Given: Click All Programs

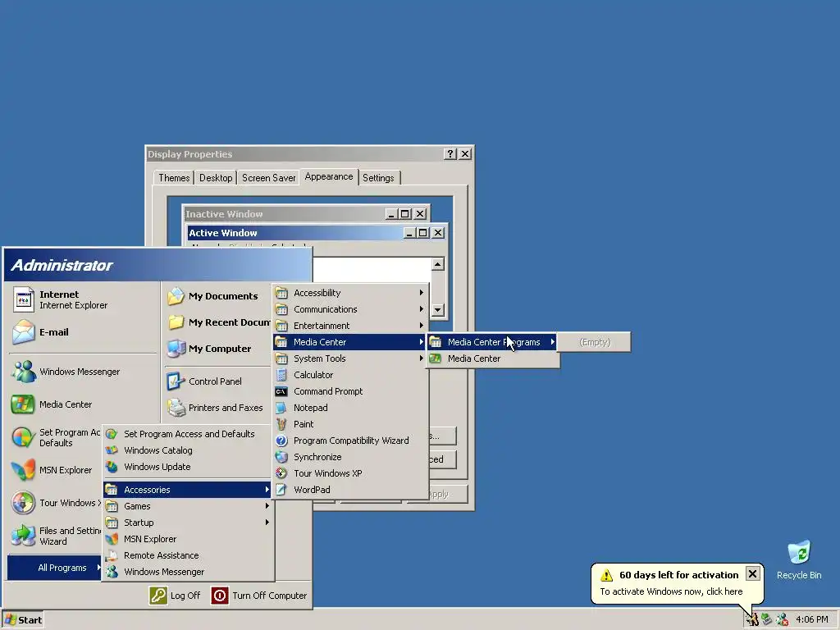Looking at the screenshot, I should tap(54, 568).
